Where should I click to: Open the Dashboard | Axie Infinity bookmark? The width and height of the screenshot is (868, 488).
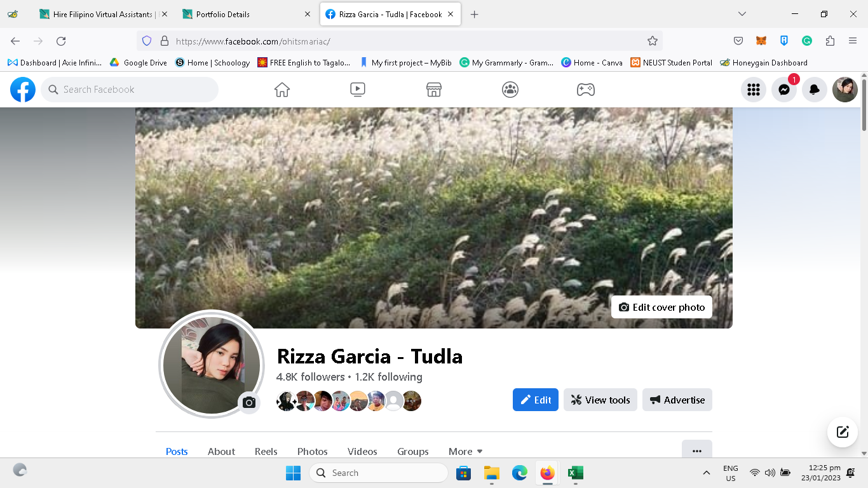(55, 62)
